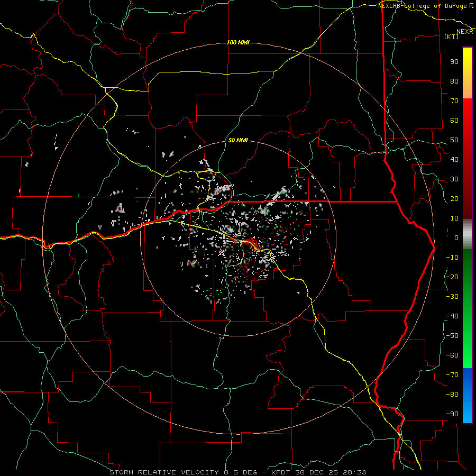The height and width of the screenshot is (476, 476).
Task: Click the -30 knot scale label
Action: pos(452,297)
